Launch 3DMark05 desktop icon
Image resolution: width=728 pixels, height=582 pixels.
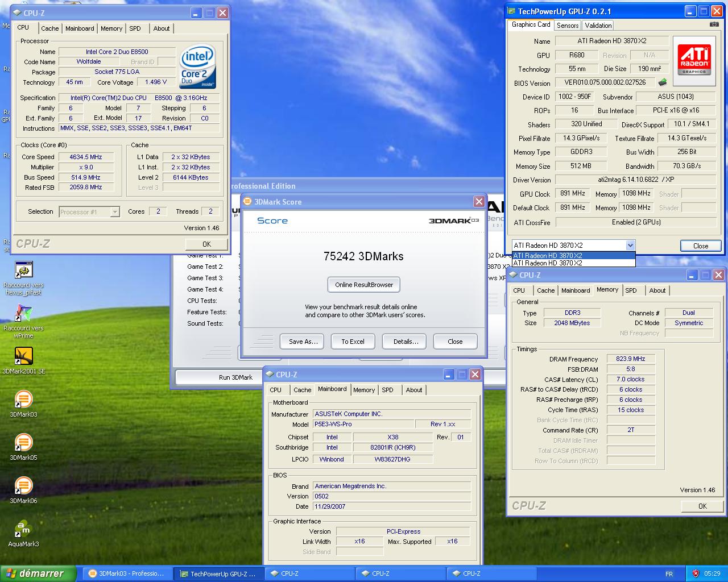click(23, 447)
